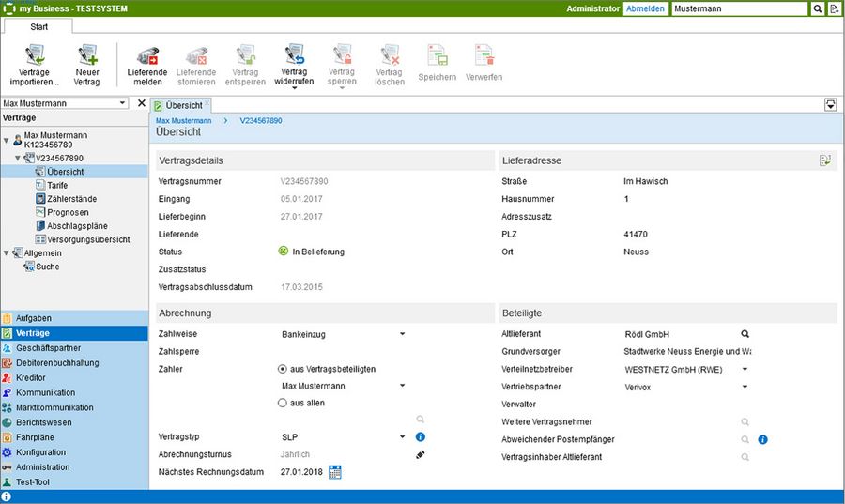Image resolution: width=845 pixels, height=504 pixels.
Task: Open the Vertriebspartner Verivox dropdown
Action: pyautogui.click(x=745, y=387)
